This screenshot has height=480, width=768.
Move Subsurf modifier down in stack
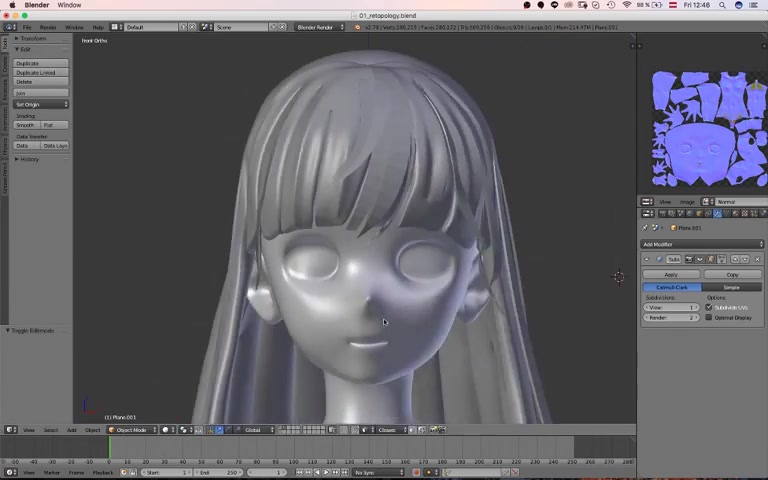745,259
